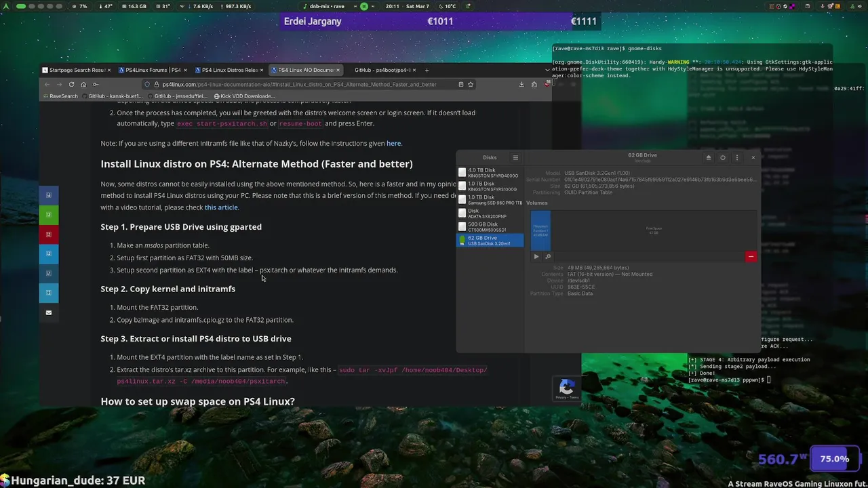Open the dnb-mix rave media title
The image size is (868, 488).
coord(325,6)
